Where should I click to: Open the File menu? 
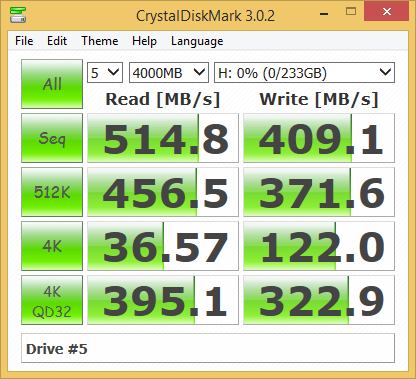[24, 41]
